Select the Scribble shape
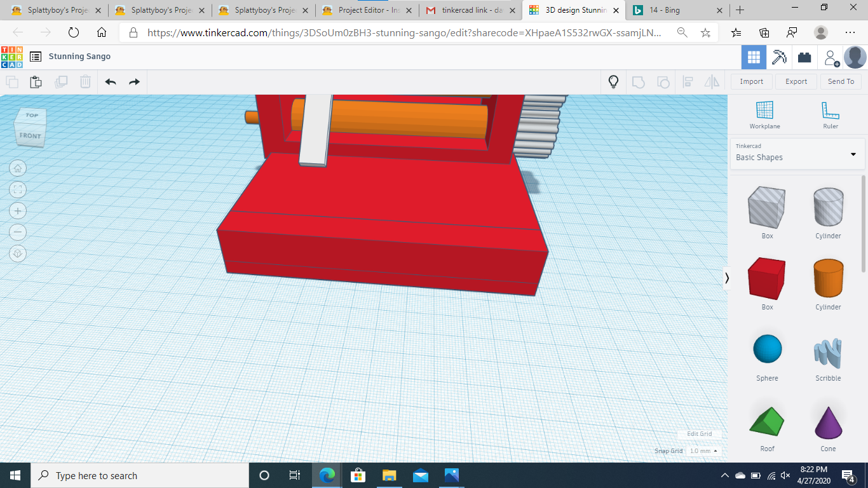This screenshot has width=868, height=488. click(x=828, y=355)
